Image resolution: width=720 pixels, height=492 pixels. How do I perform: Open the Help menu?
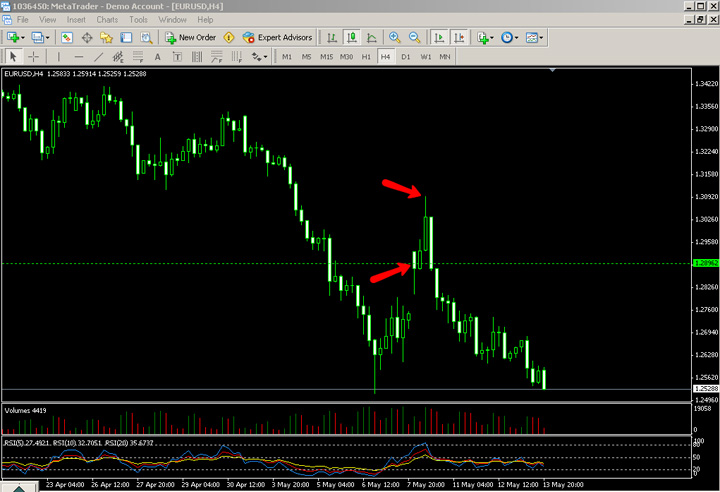click(205, 20)
